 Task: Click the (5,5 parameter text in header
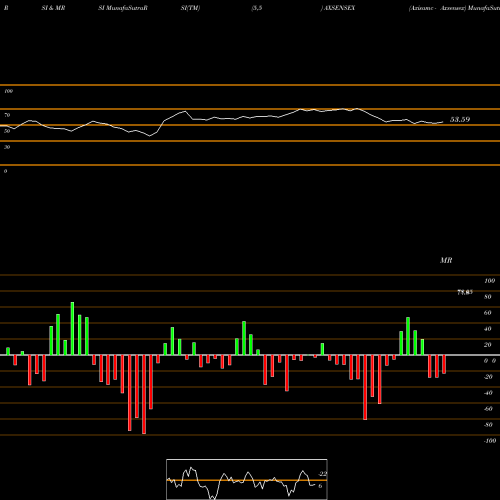(x=257, y=8)
